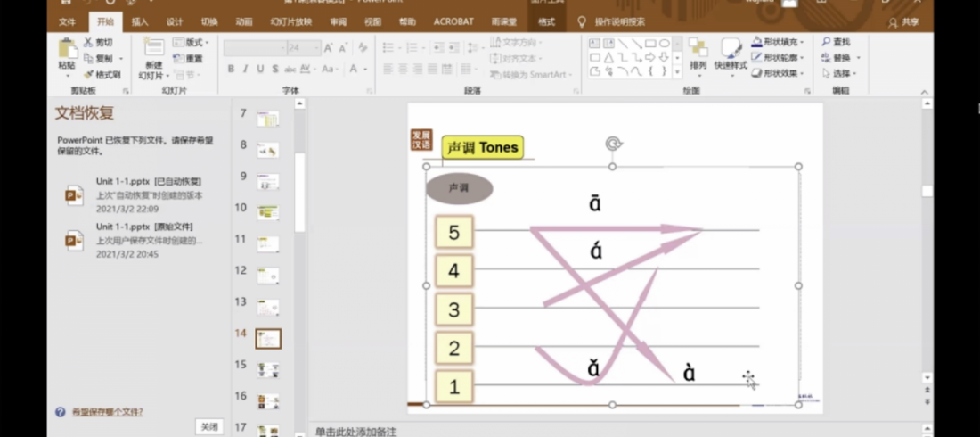Screen dimensions: 980x437
Task: Select slide 15 thumbnail
Action: (268, 370)
